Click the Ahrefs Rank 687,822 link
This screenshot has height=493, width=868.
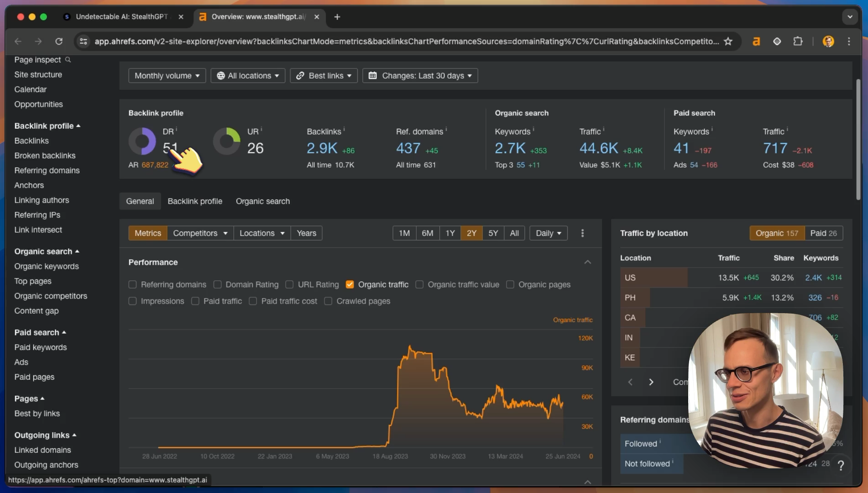point(155,165)
